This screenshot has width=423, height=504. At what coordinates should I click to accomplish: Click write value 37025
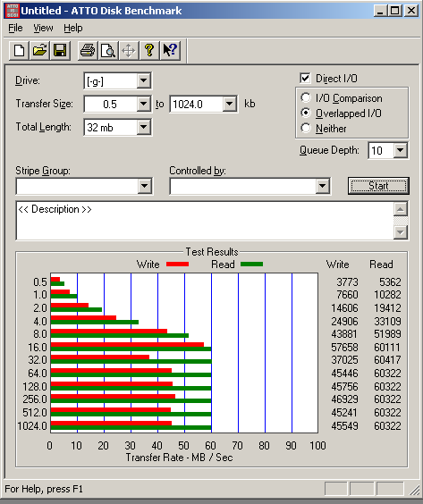coord(344,359)
